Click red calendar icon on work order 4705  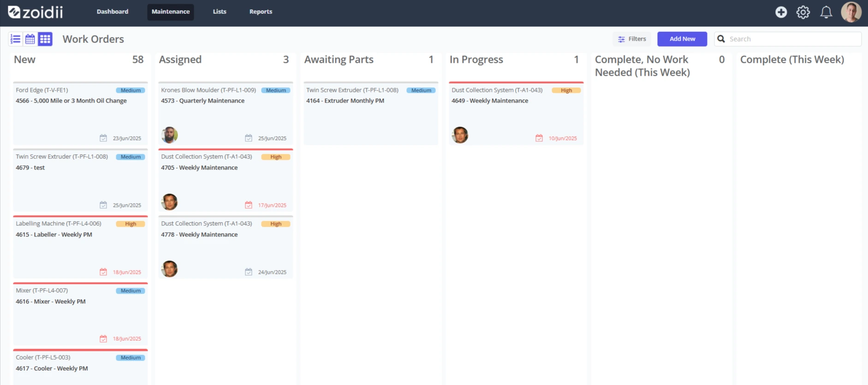tap(249, 205)
